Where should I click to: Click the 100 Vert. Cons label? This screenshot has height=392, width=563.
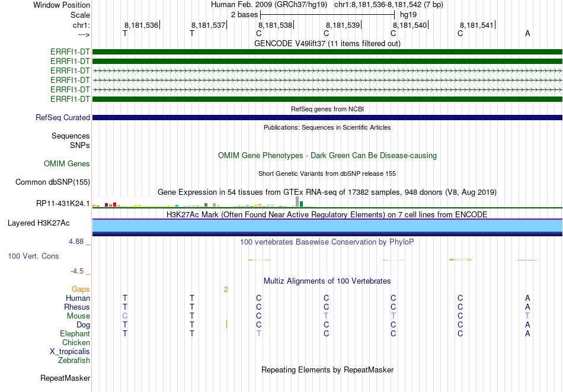tap(33, 256)
